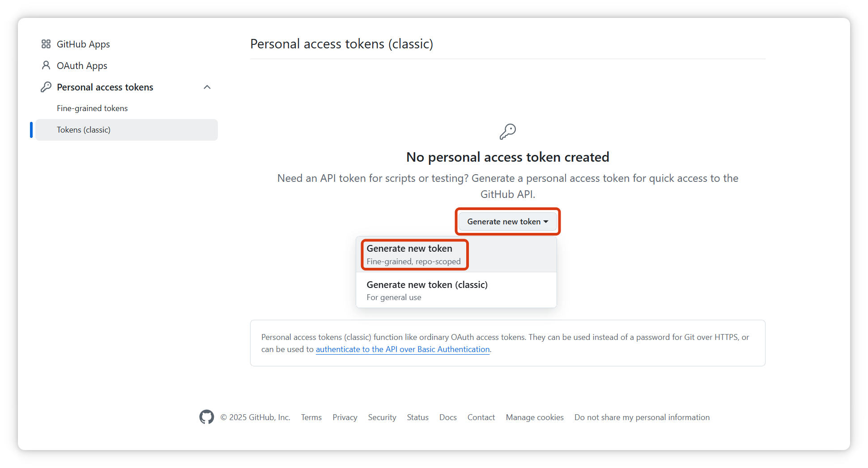Select Tokens (classic) in sidebar
The height and width of the screenshot is (468, 868).
[x=84, y=130]
